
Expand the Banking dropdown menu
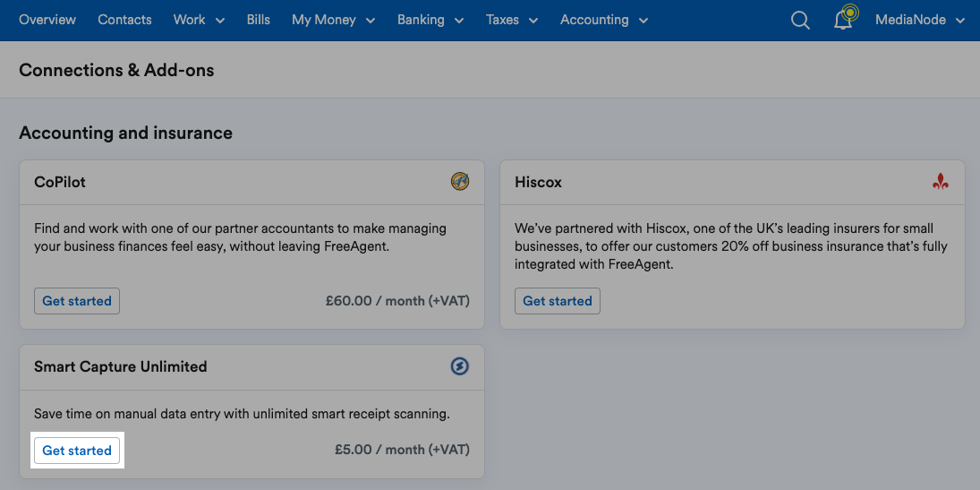[430, 20]
